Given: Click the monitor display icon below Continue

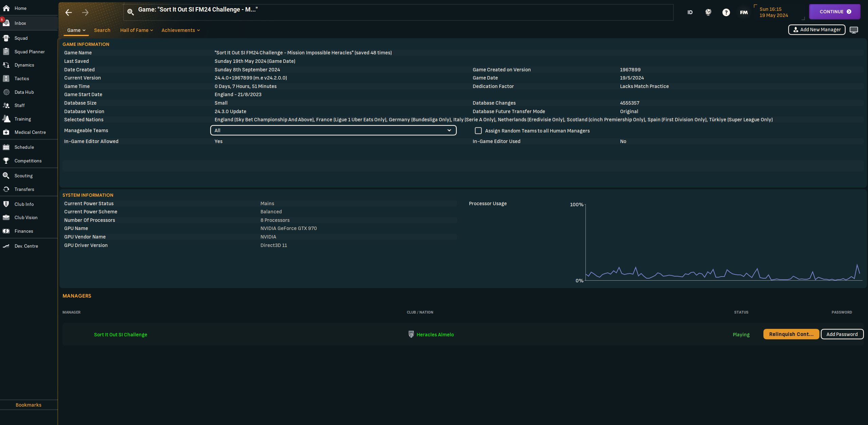Looking at the screenshot, I should (x=854, y=30).
